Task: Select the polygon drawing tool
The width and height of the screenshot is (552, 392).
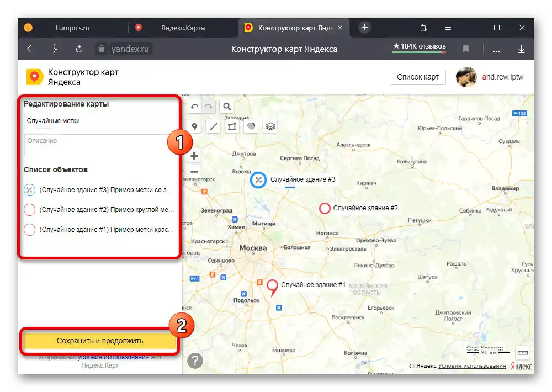Action: coord(232,126)
